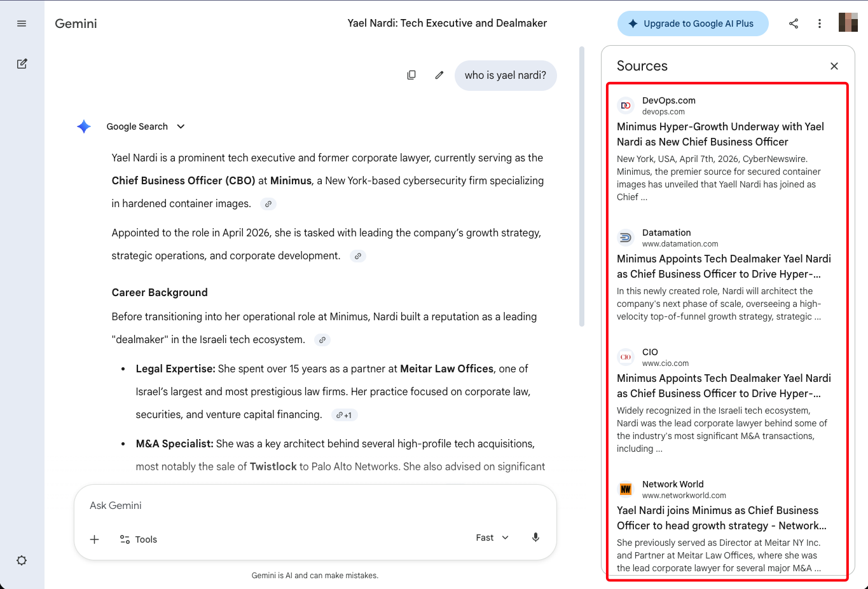Click the chat title 'Yael Nardi: Tech Executive and Dealmaker'
Viewport: 868px width, 589px height.
pyautogui.click(x=447, y=23)
